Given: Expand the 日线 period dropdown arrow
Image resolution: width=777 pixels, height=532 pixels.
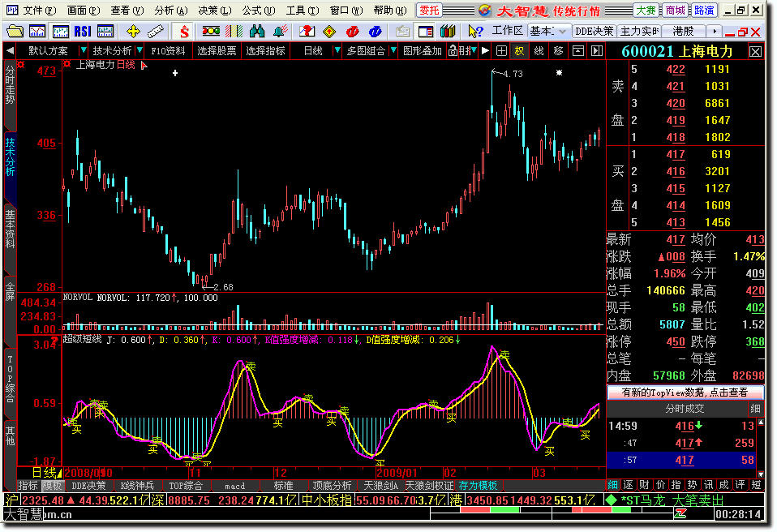Looking at the screenshot, I should [x=337, y=50].
